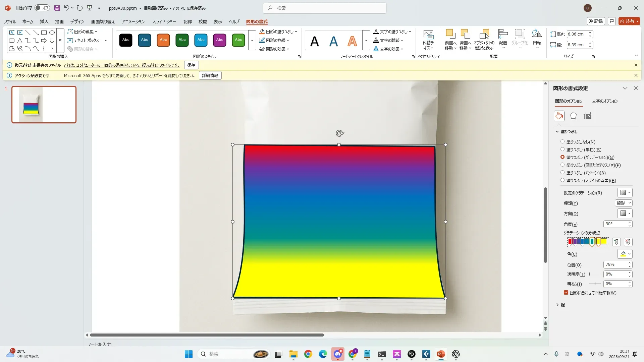Click the Alt Text (代替テキスト) icon
The height and width of the screenshot is (362, 644).
[428, 40]
